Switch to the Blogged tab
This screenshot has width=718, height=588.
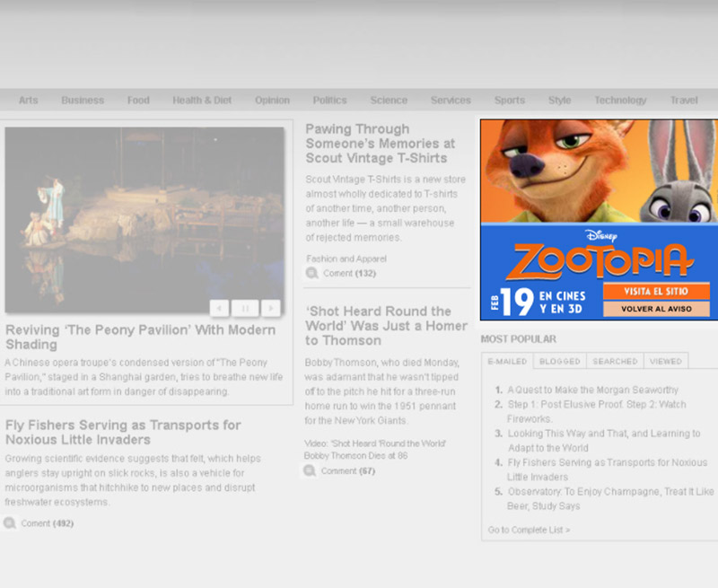[559, 361]
